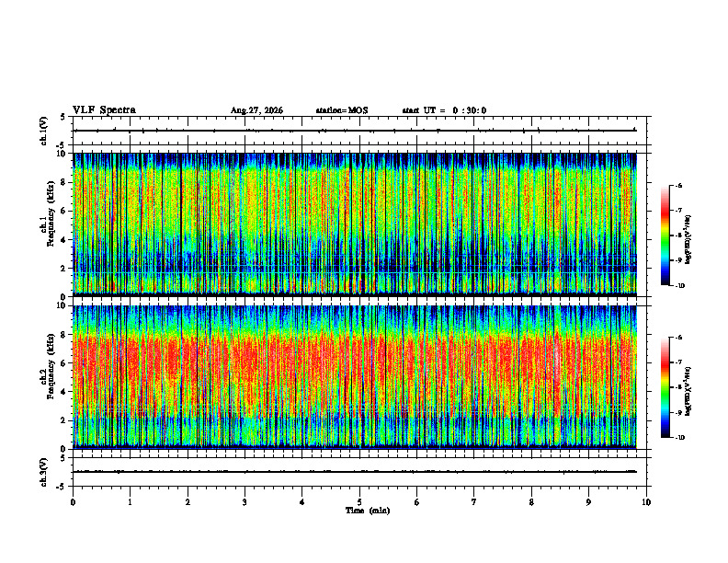Click the VLF Spectra title text
This screenshot has height=563, width=728.
pos(104,110)
